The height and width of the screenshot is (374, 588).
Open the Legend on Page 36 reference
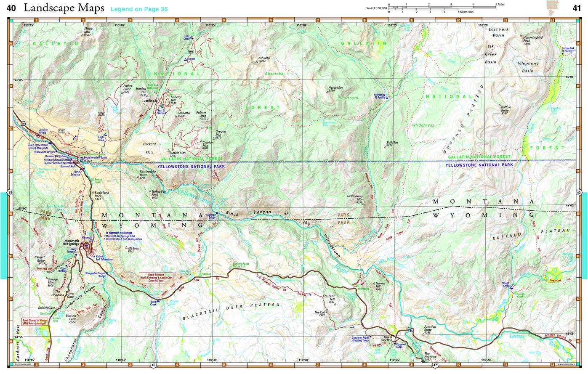click(x=139, y=9)
